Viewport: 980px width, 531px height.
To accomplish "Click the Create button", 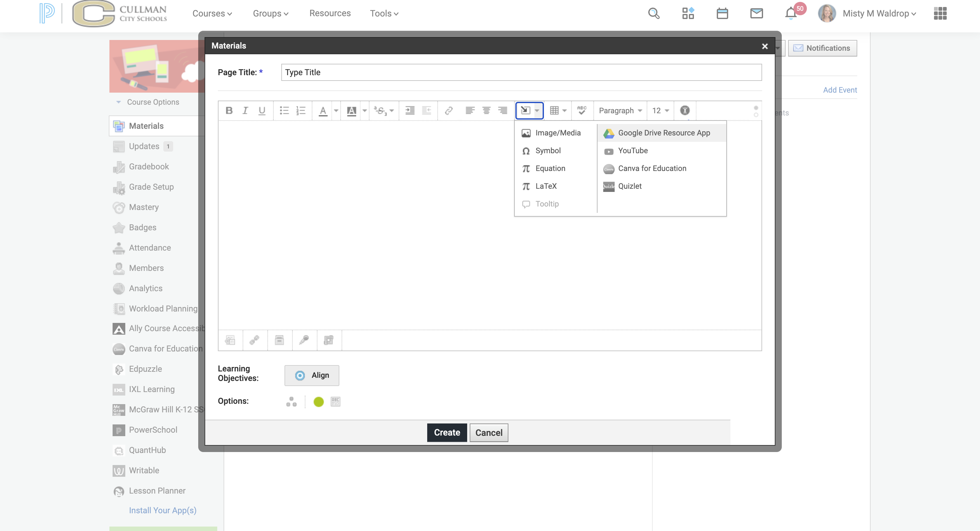I will click(447, 432).
